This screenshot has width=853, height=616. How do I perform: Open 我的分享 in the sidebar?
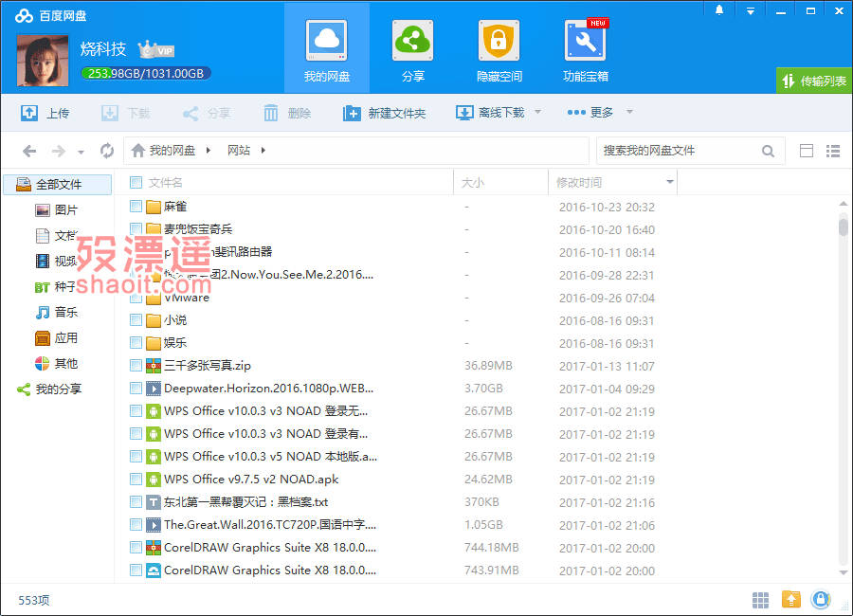coord(49,390)
